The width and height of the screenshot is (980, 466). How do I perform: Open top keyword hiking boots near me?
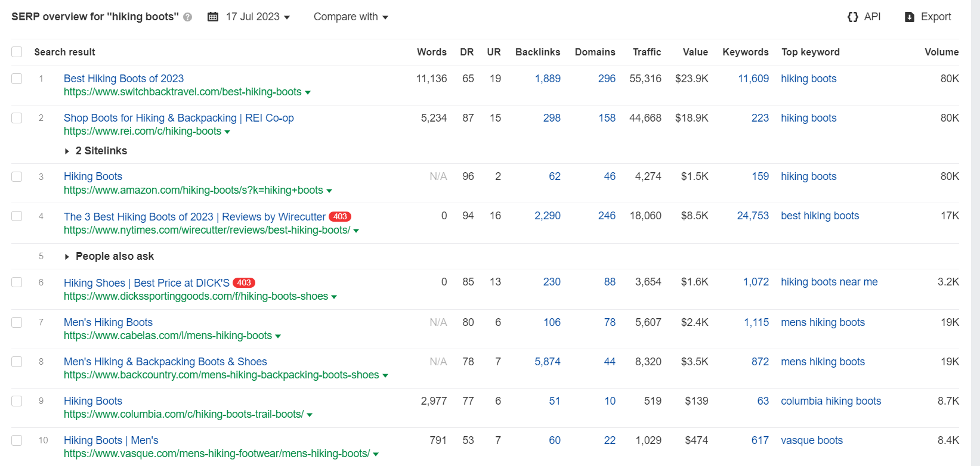tap(829, 282)
